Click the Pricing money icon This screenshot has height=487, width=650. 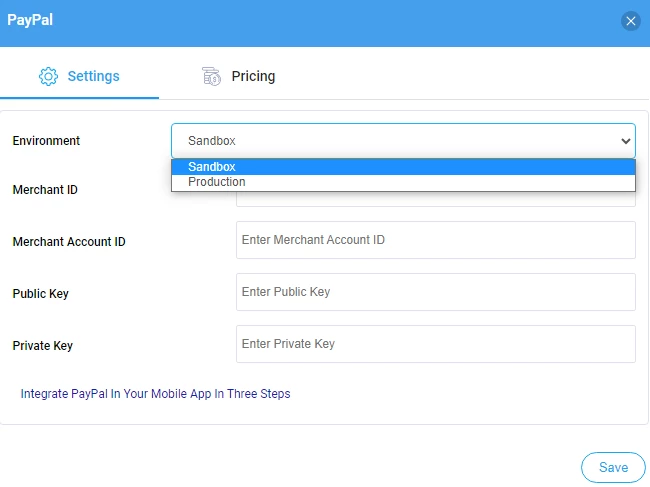click(x=211, y=76)
